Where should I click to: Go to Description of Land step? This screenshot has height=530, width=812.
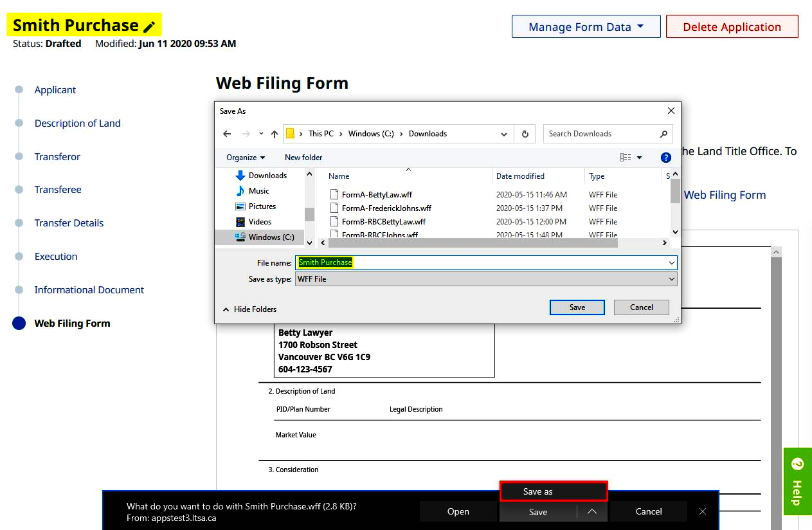(x=78, y=123)
